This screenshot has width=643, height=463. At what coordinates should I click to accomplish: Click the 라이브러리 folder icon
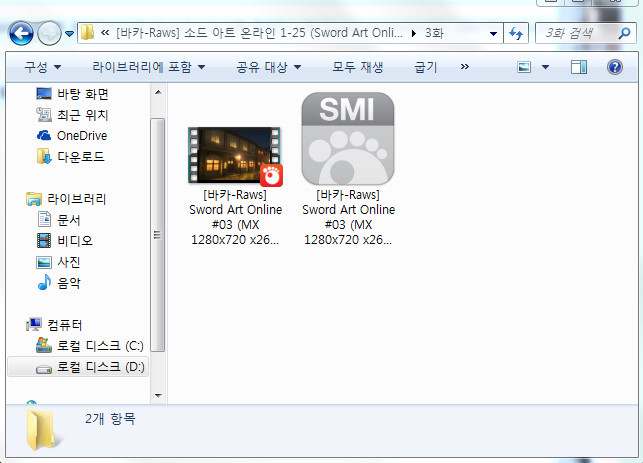(x=34, y=199)
